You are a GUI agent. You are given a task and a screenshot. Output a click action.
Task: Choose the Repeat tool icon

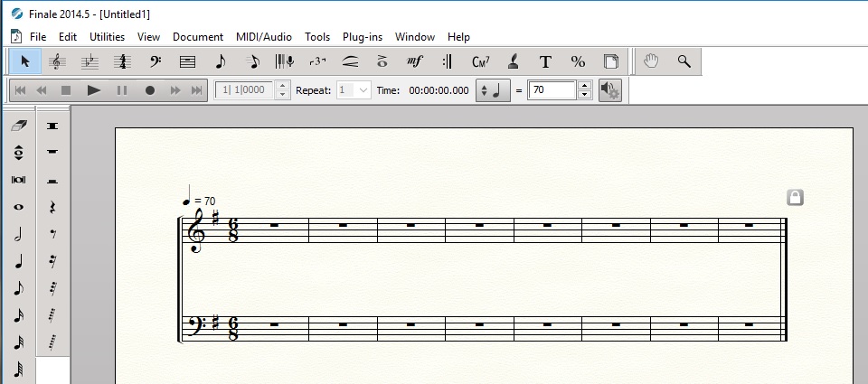tap(448, 61)
